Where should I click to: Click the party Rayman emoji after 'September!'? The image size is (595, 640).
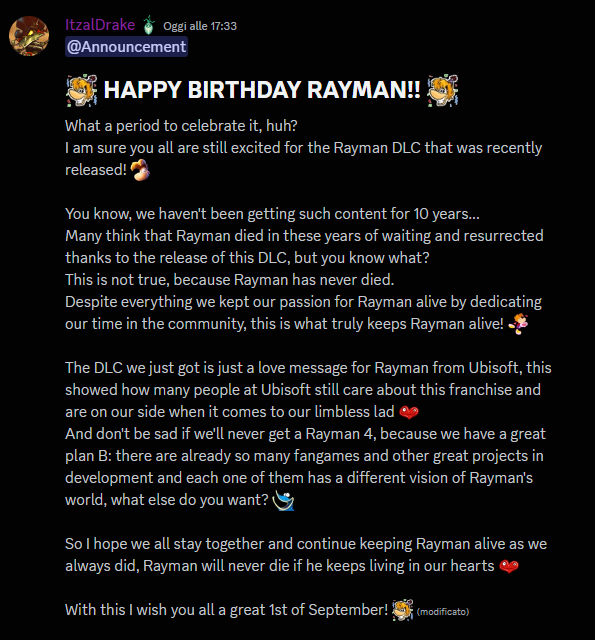pos(402,610)
